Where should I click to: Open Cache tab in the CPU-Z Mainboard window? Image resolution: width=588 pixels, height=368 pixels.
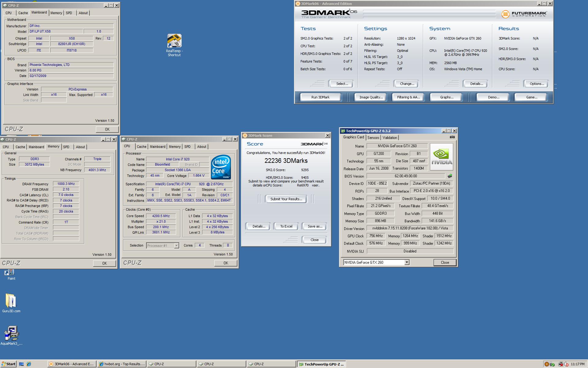[x=23, y=13]
